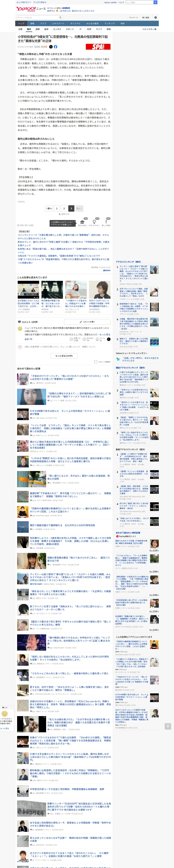The image size is (174, 868).
Task: Select みんなの意見 tab
Action: [x=93, y=24]
